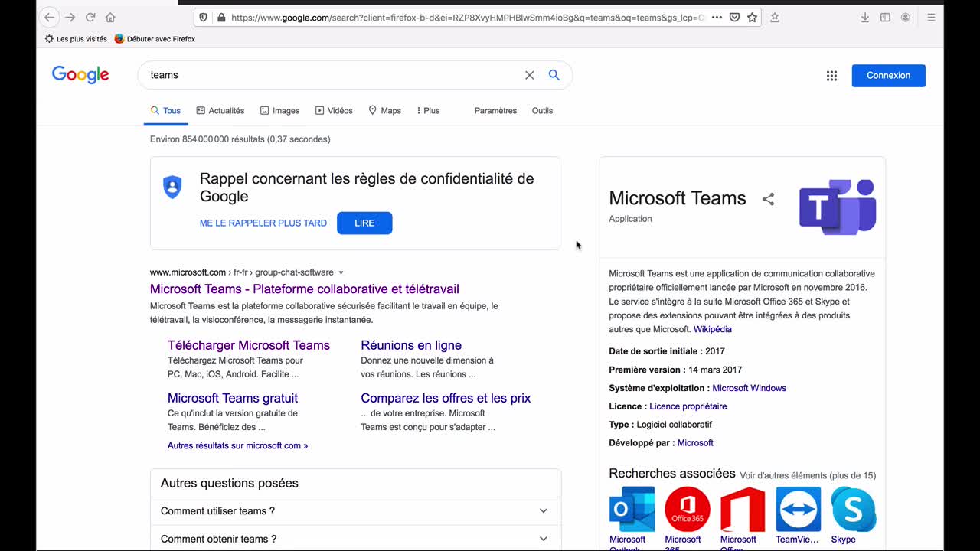Click the Environ 854 000 000 résultats text
The width and height of the screenshot is (980, 551).
pos(240,139)
